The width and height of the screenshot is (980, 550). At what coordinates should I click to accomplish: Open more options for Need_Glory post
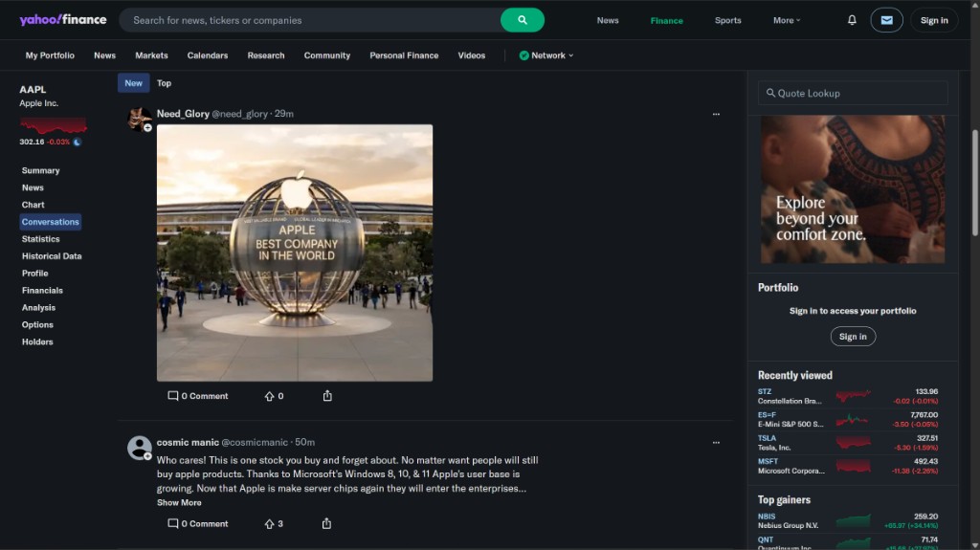[716, 114]
